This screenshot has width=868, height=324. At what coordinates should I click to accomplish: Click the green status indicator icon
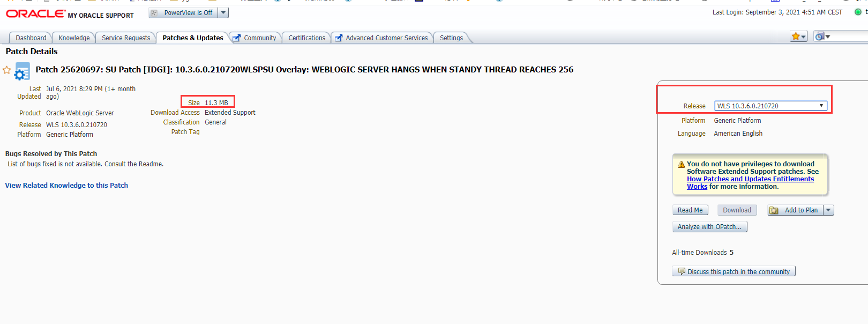point(858,12)
